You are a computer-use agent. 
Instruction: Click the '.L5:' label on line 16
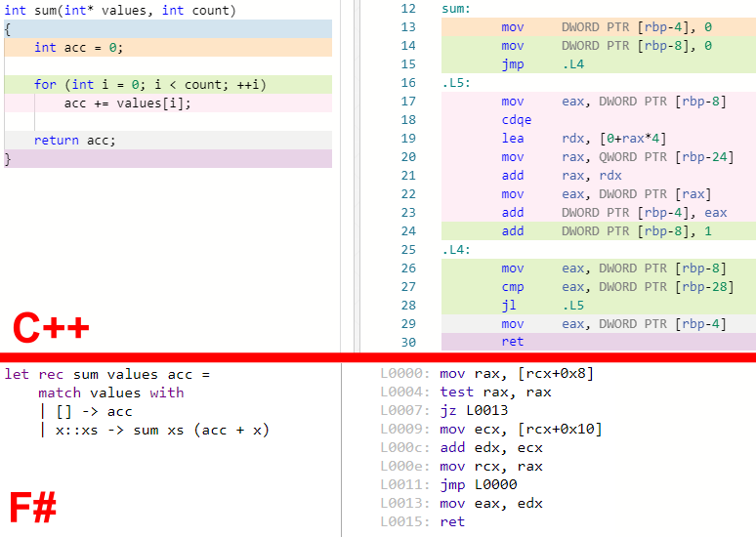coord(455,83)
